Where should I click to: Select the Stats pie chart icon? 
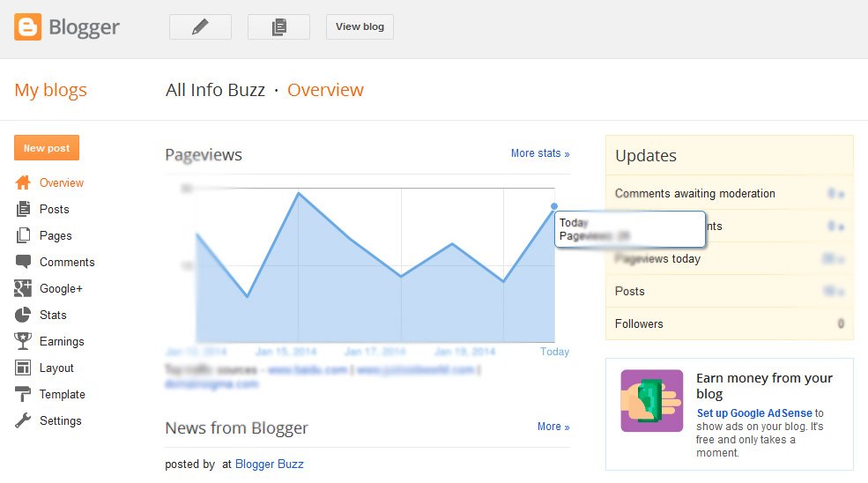tap(23, 315)
